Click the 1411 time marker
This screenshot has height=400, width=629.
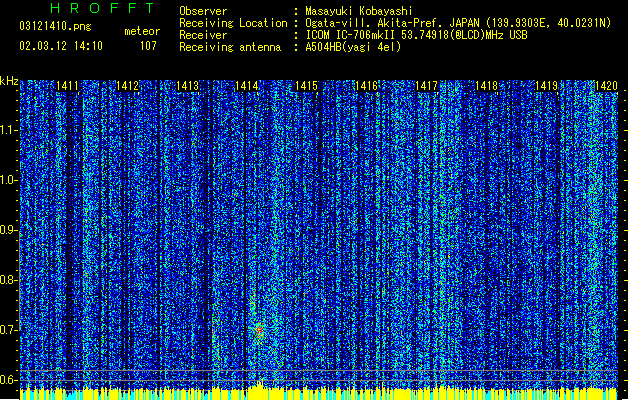tap(67, 85)
